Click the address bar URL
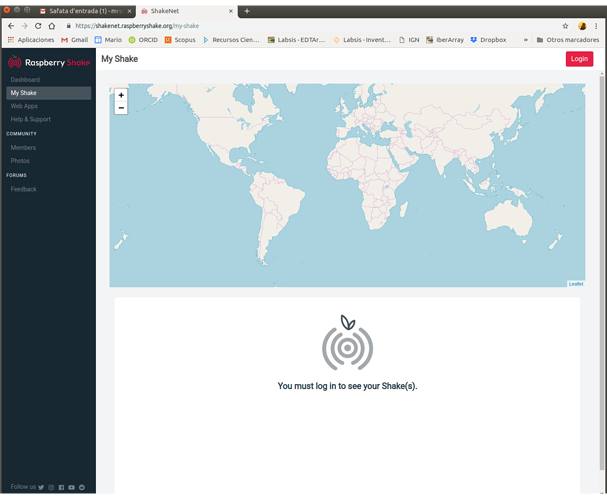 (x=137, y=26)
